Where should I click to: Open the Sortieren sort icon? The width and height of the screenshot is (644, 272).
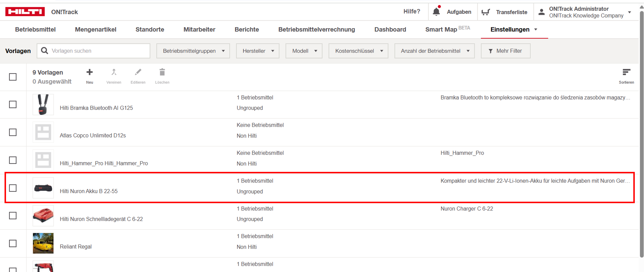pos(626,72)
